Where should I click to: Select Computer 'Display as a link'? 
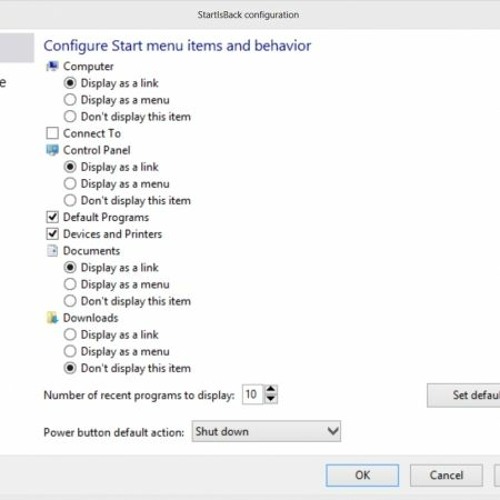click(70, 83)
